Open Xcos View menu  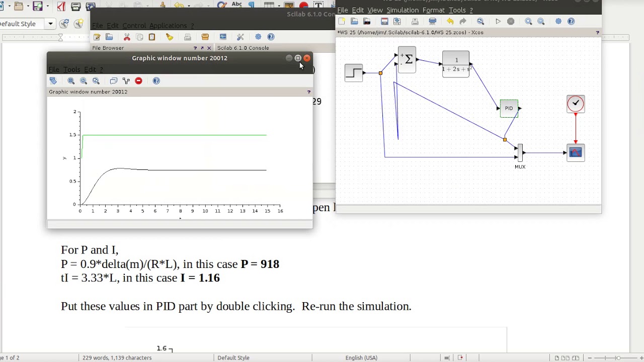(x=375, y=10)
